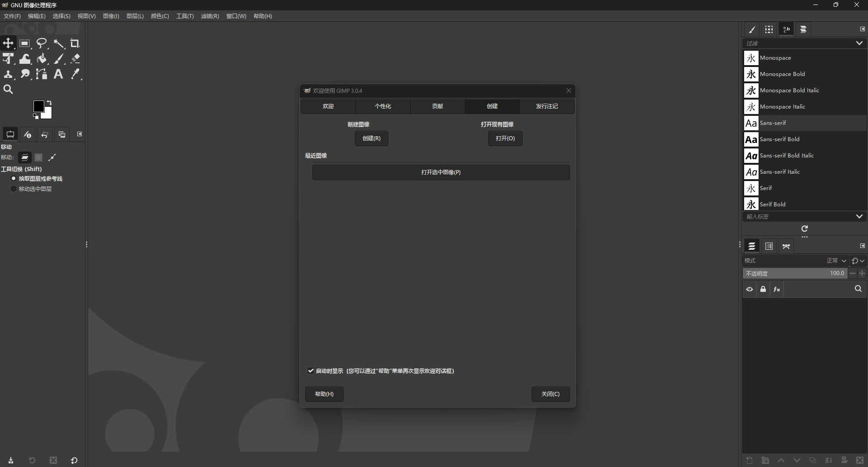This screenshot has width=868, height=467.
Task: Create a new layer group icon
Action: [765, 460]
